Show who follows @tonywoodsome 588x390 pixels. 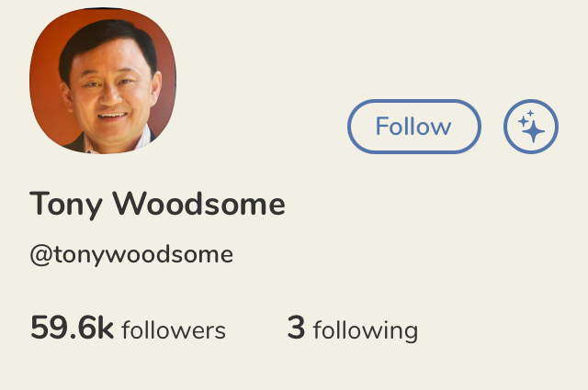tap(128, 329)
